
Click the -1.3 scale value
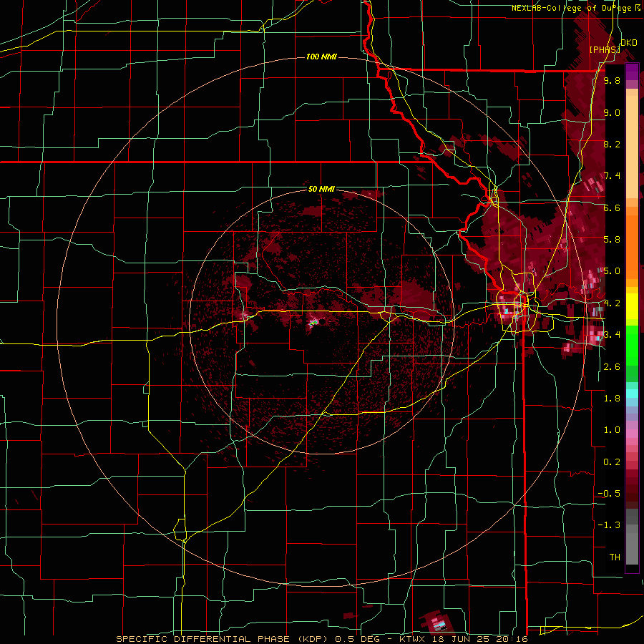pos(610,525)
